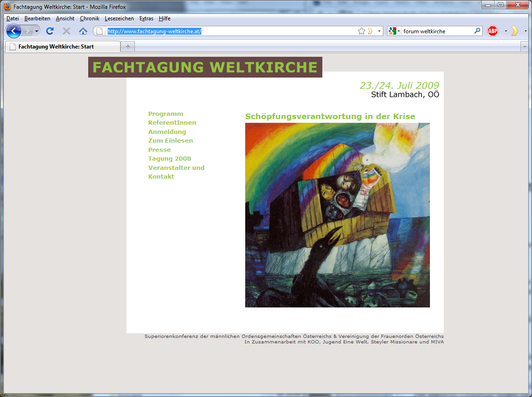
Task: Minimize the Firefox window
Action: [488, 5]
